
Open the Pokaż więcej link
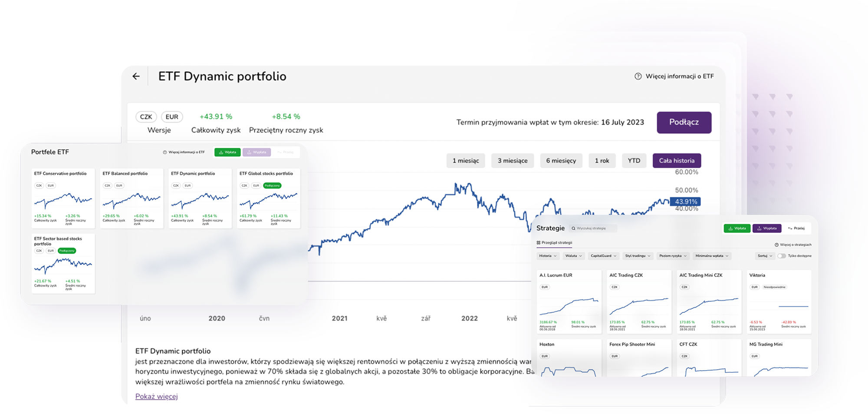[156, 396]
